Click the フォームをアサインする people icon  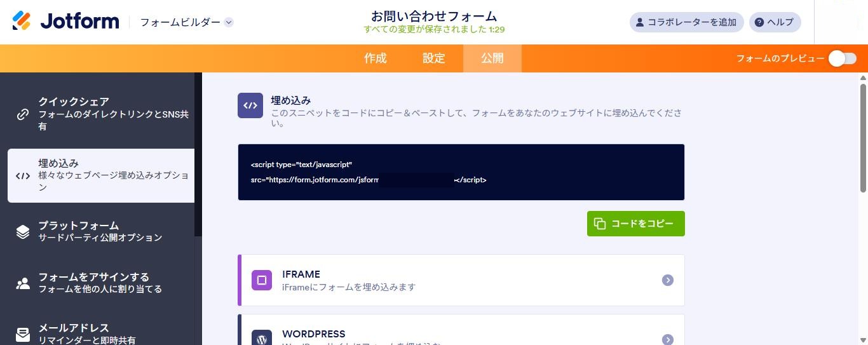pos(23,283)
